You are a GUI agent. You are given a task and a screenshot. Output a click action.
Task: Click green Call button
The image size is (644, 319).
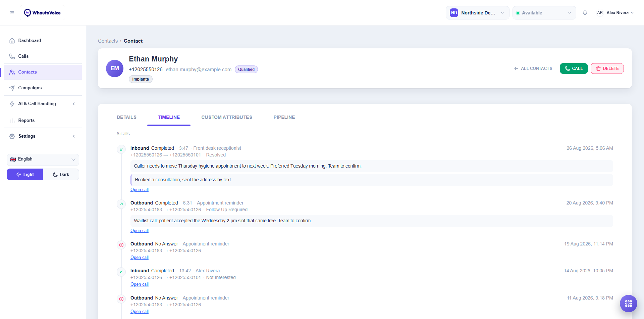(574, 69)
